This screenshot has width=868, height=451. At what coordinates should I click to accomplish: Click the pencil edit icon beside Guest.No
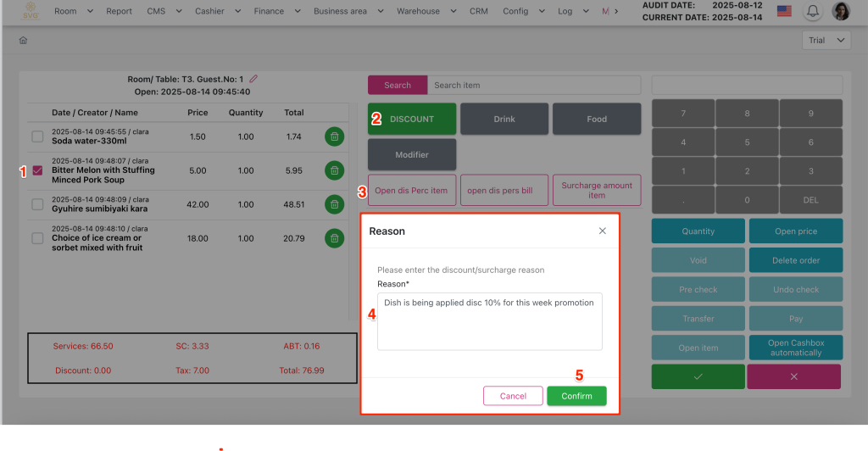[x=253, y=79]
